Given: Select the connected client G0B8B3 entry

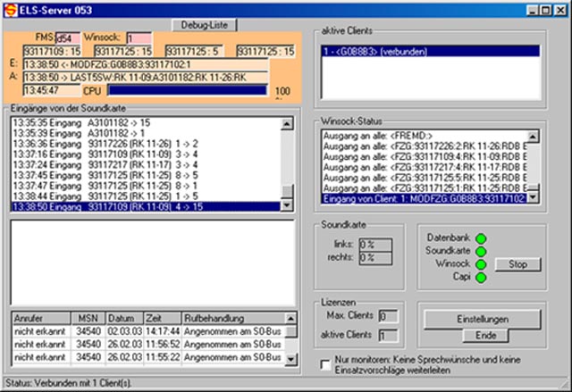Looking at the screenshot, I should coord(431,52).
